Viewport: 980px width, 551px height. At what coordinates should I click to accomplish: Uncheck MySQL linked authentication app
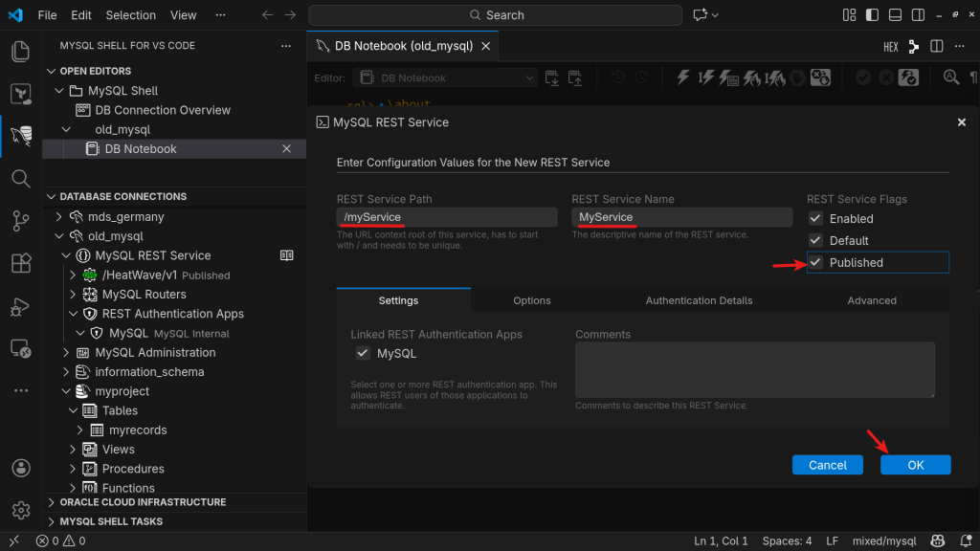(363, 353)
